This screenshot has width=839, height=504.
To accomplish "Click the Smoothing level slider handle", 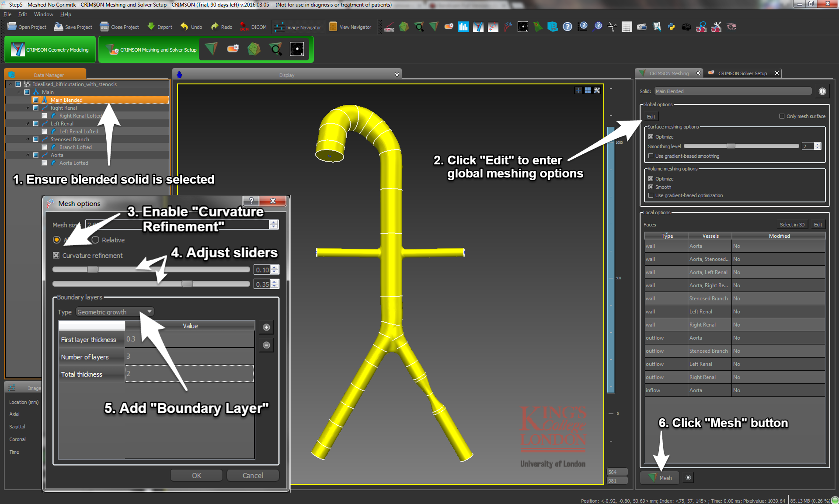I will coord(731,146).
